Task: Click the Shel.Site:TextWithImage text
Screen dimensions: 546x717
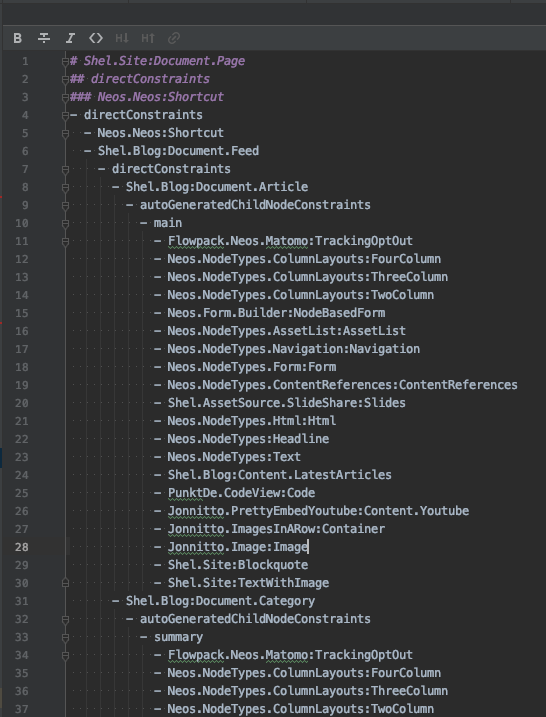Action: (248, 583)
